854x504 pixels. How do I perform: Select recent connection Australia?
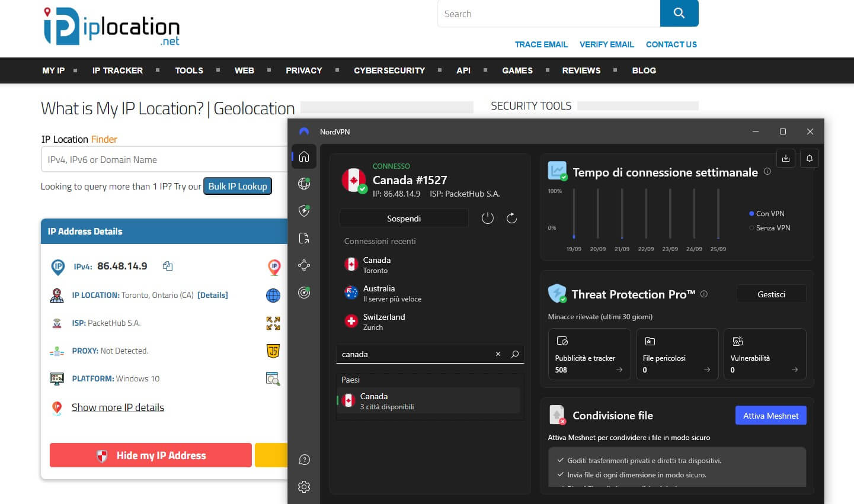coord(430,293)
